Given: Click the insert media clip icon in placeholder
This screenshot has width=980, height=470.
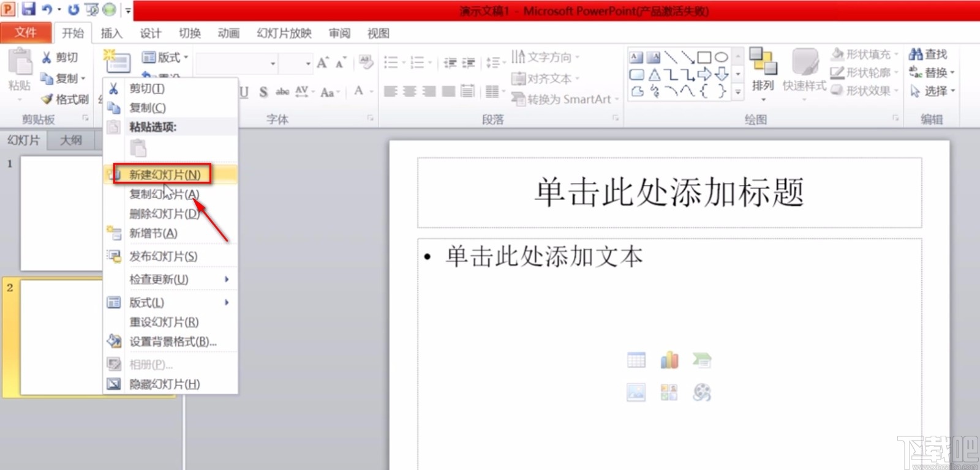Looking at the screenshot, I should click(702, 392).
